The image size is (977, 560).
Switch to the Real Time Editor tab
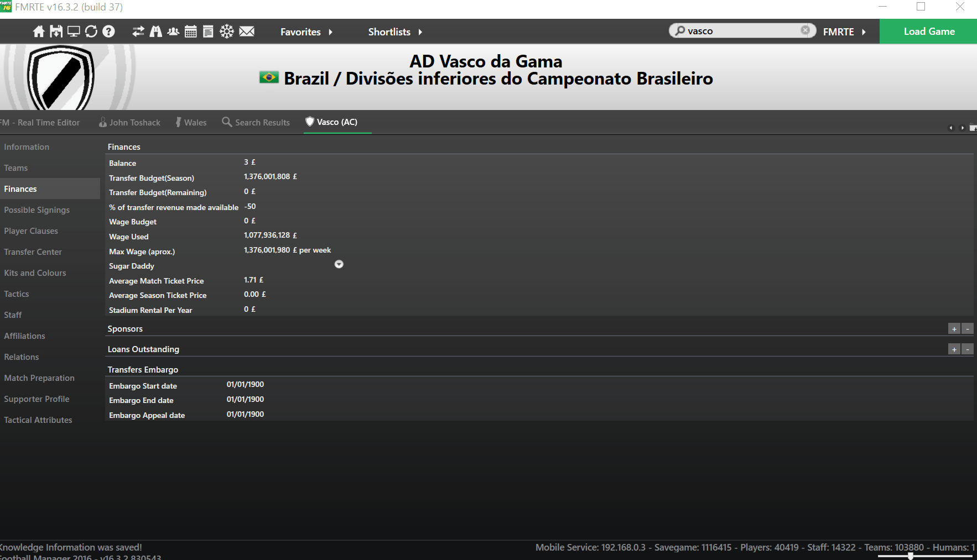(40, 122)
